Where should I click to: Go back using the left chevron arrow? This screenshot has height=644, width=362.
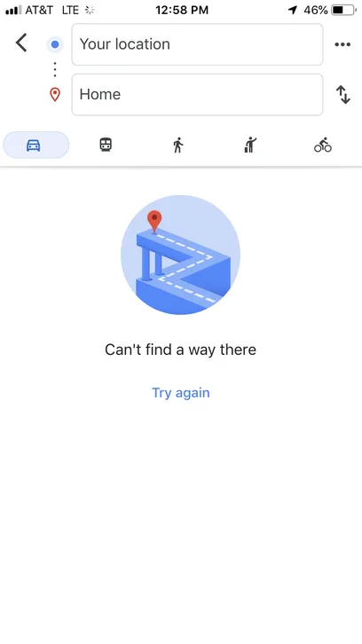tap(21, 43)
